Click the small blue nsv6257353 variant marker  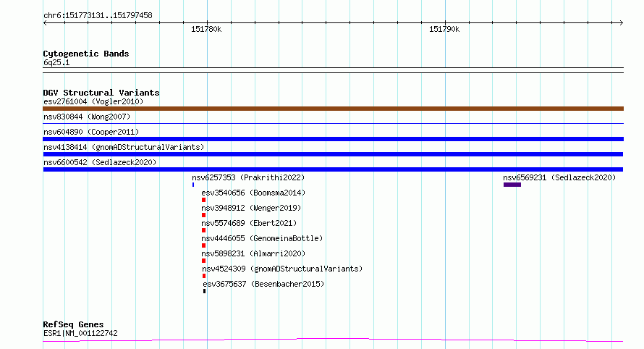pos(193,185)
